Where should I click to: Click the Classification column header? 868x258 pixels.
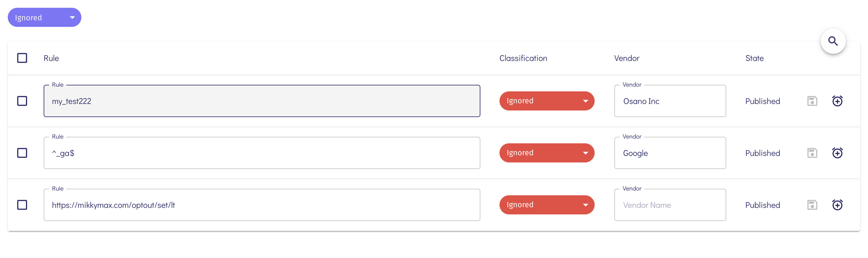click(x=523, y=58)
